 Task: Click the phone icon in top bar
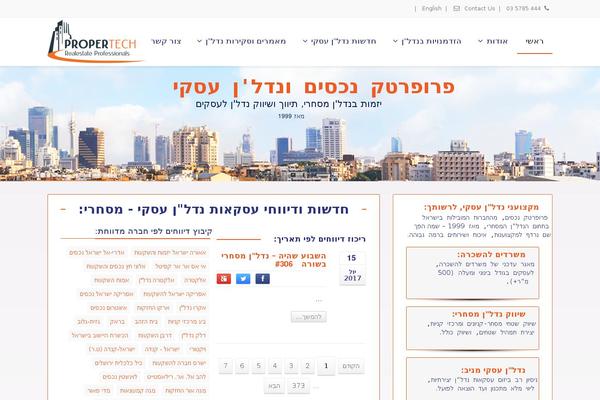(546, 8)
